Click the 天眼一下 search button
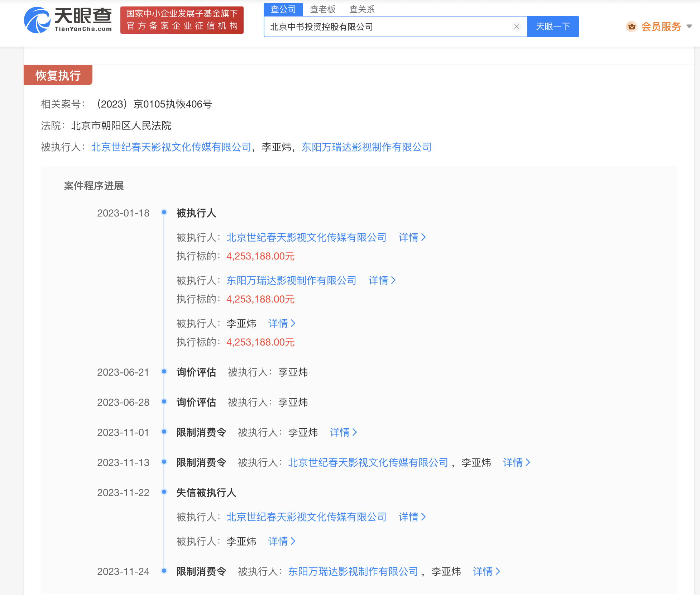The height and width of the screenshot is (595, 700). point(552,26)
